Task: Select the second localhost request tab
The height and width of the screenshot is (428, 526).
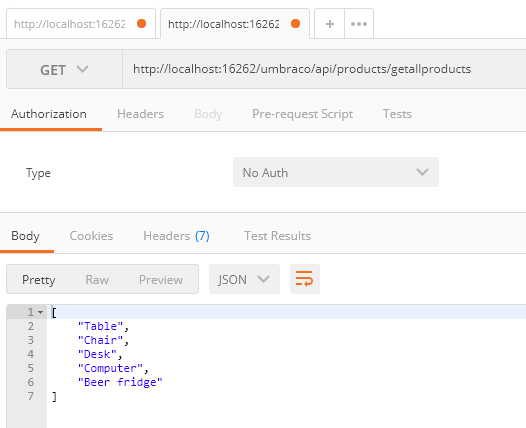Action: (x=235, y=24)
